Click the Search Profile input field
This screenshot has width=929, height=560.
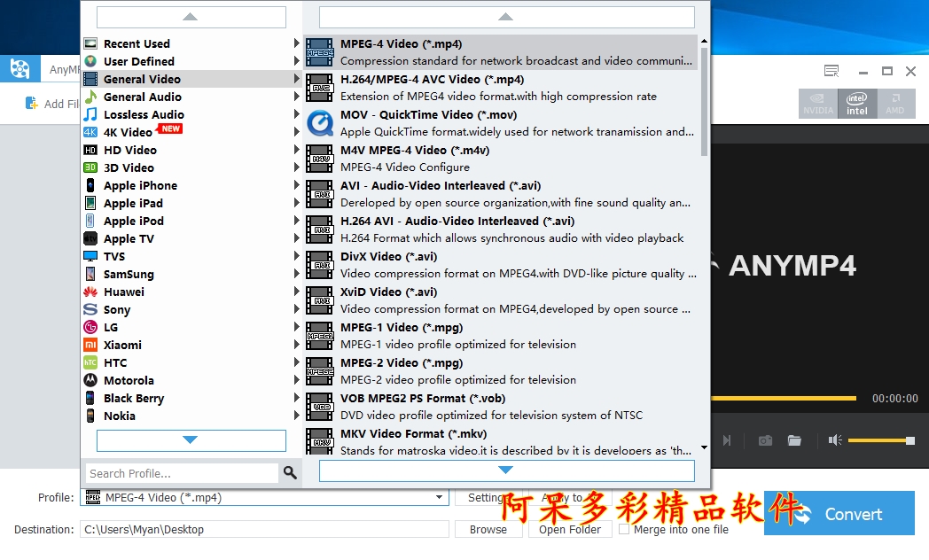182,473
